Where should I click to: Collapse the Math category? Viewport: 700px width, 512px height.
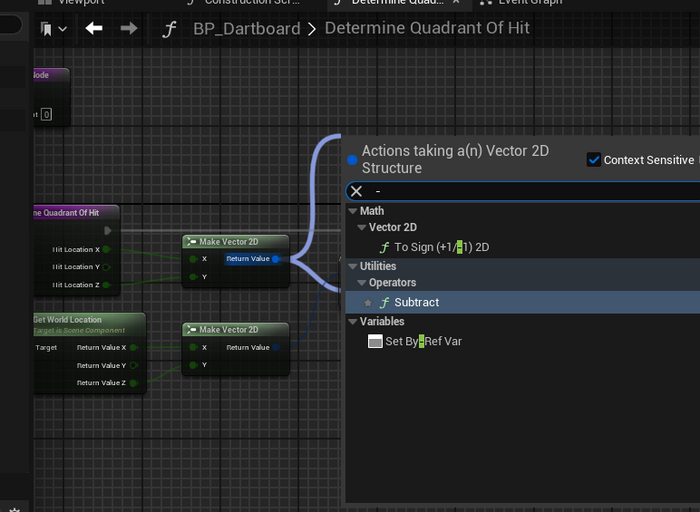point(351,211)
